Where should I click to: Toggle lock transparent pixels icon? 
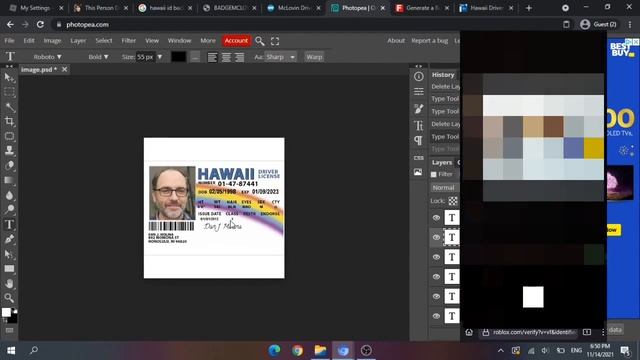click(x=453, y=201)
